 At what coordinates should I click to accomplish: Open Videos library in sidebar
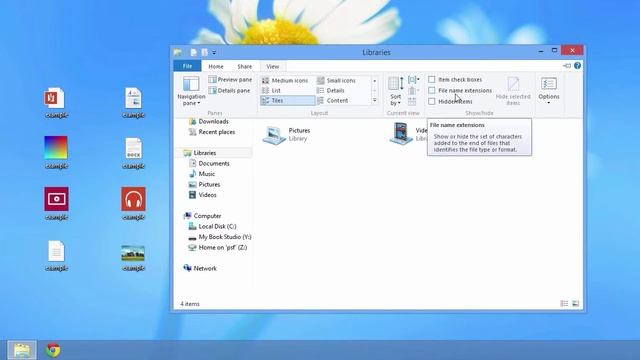pyautogui.click(x=202, y=195)
